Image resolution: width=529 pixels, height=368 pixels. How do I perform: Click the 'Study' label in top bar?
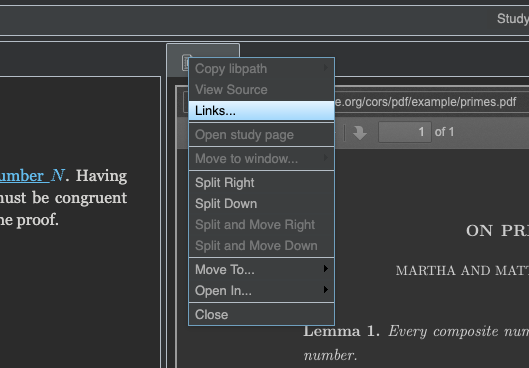pos(512,19)
